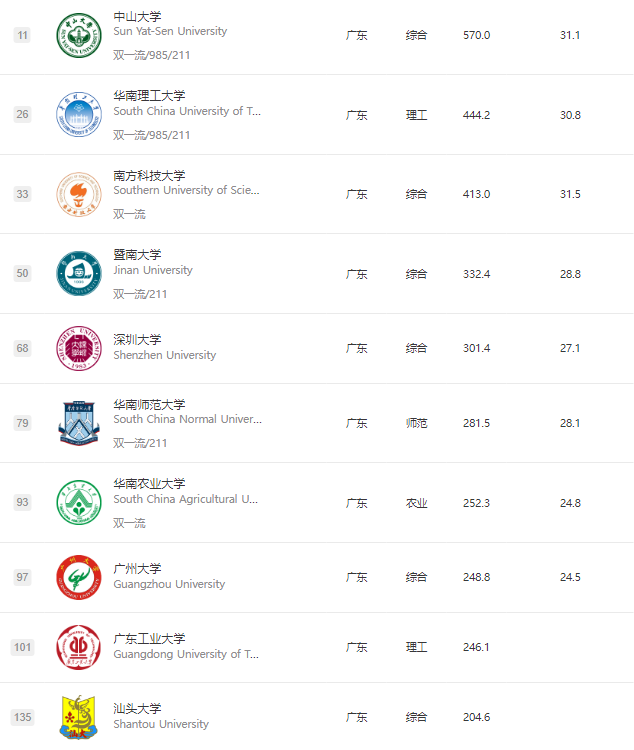Open the South China Normal University crest
This screenshot has height=750, width=634.
click(x=79, y=423)
